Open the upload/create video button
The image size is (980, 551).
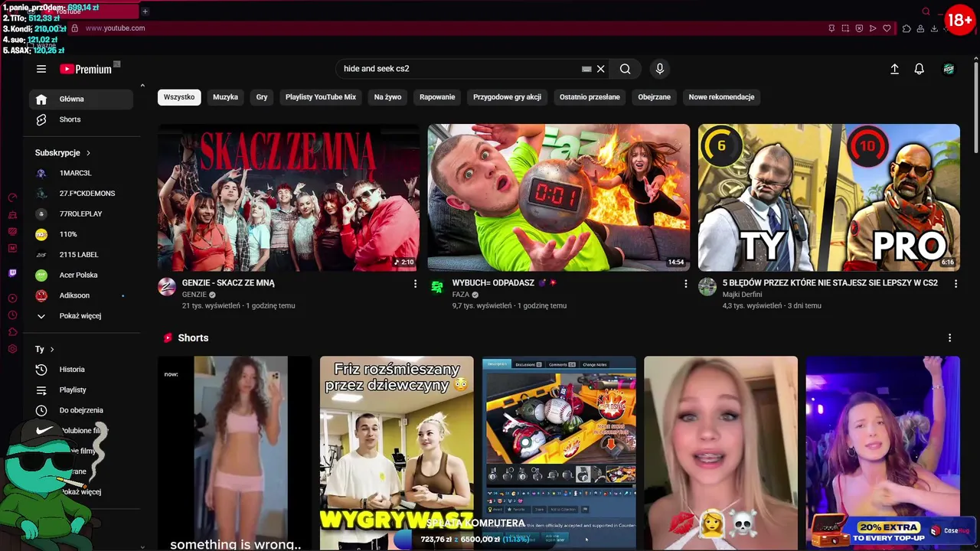coord(894,69)
